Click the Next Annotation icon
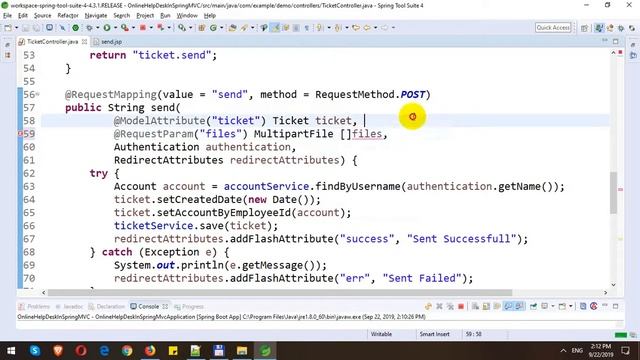 [x=319, y=28]
